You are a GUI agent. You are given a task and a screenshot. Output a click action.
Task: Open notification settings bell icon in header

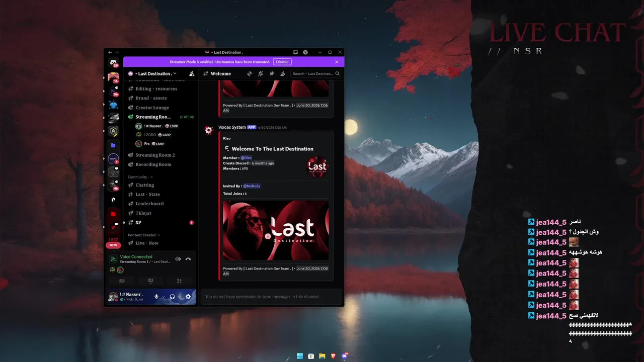coord(261,73)
